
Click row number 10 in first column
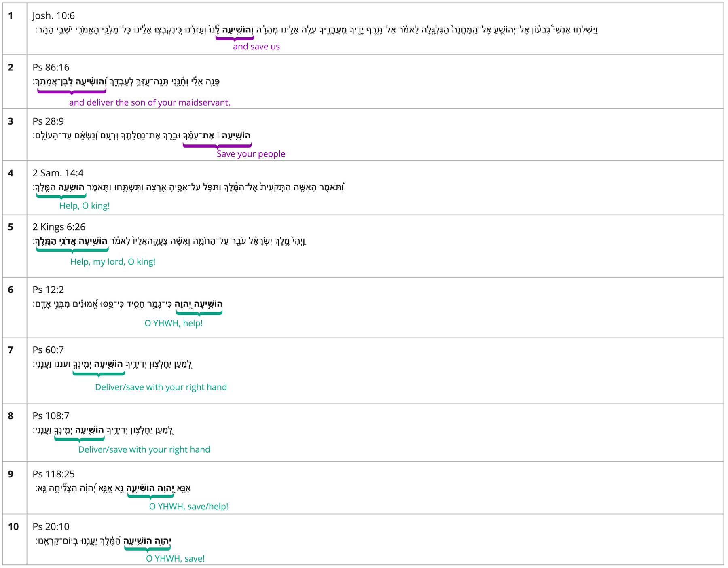tap(13, 526)
